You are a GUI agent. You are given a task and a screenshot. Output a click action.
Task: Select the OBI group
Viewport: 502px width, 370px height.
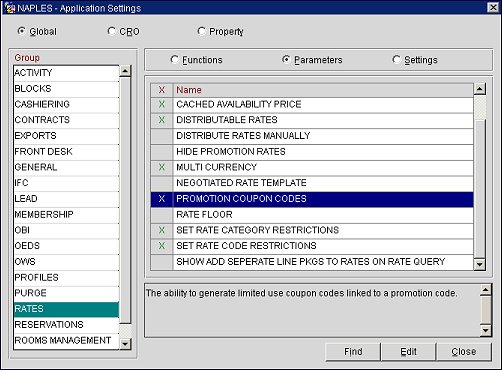66,230
